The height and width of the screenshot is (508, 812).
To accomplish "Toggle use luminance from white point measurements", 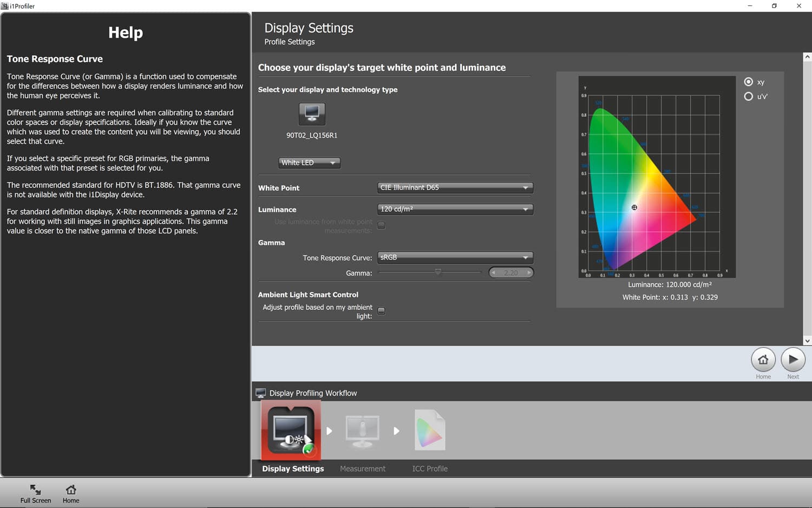I will (x=381, y=225).
